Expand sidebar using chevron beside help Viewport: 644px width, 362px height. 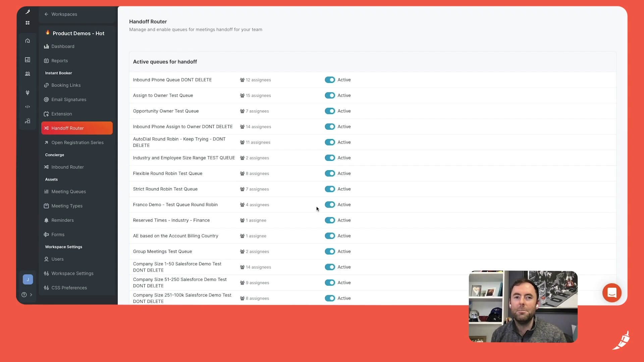31,295
